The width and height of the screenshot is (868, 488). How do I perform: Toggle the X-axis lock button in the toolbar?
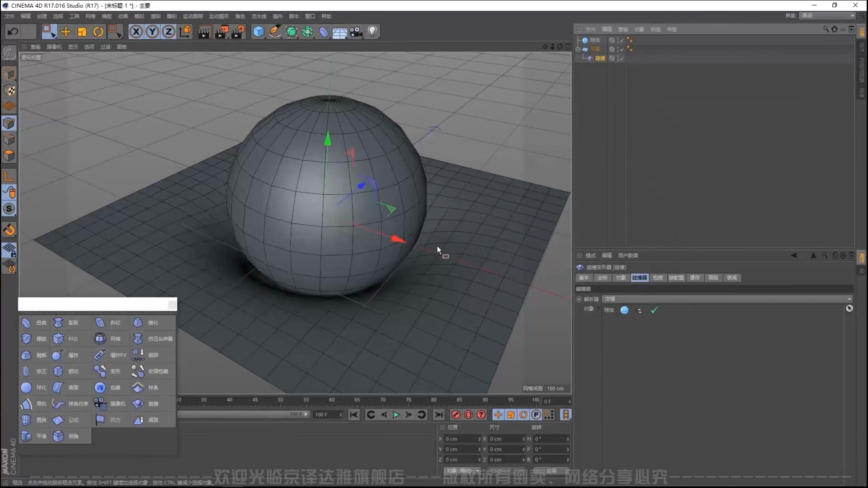coord(136,32)
